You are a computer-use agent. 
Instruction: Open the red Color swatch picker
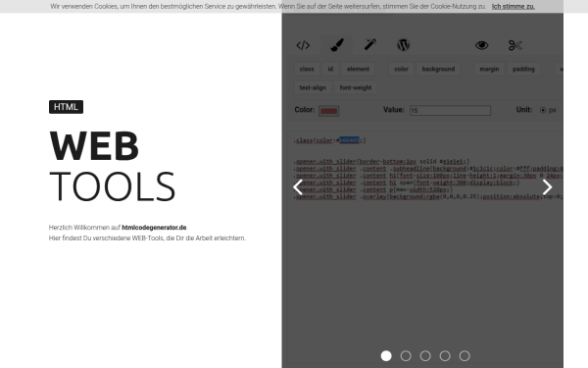click(x=329, y=111)
